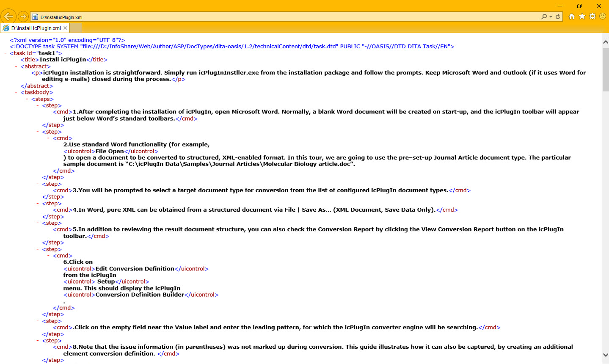Collapse the cmd element starting '2.Use standard Word'
This screenshot has width=609, height=364.
click(48, 138)
